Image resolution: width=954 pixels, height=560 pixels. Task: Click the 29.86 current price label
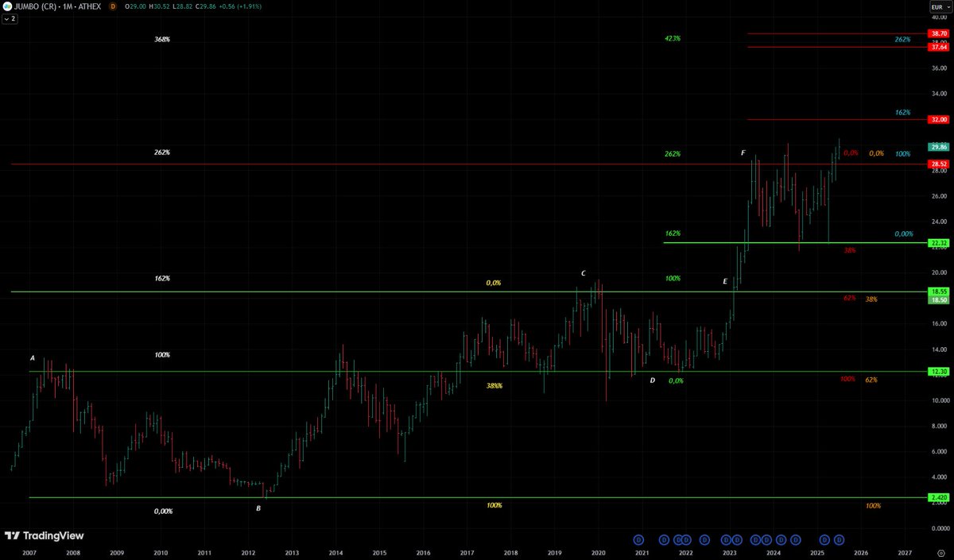(x=938, y=147)
